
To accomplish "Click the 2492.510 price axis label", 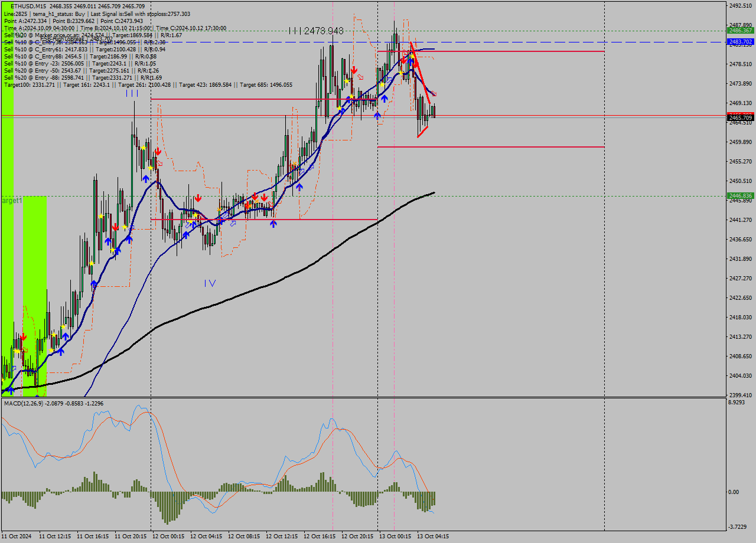I will 741,6.
